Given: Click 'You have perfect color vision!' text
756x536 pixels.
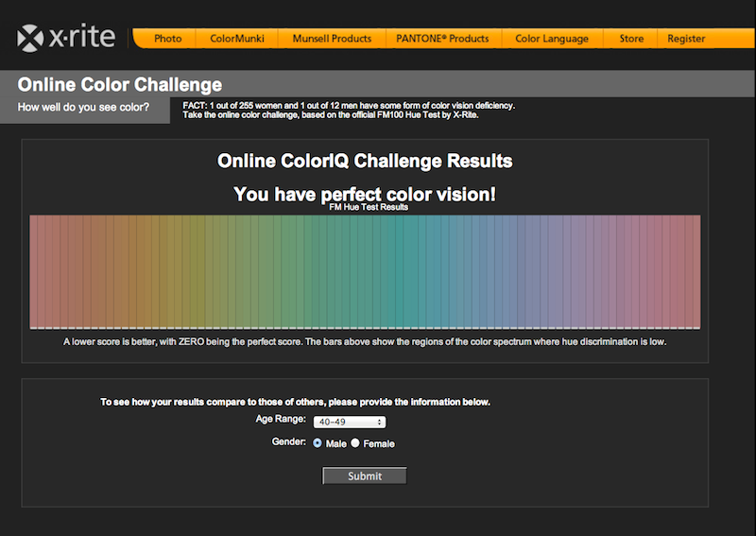Looking at the screenshot, I should [x=365, y=194].
